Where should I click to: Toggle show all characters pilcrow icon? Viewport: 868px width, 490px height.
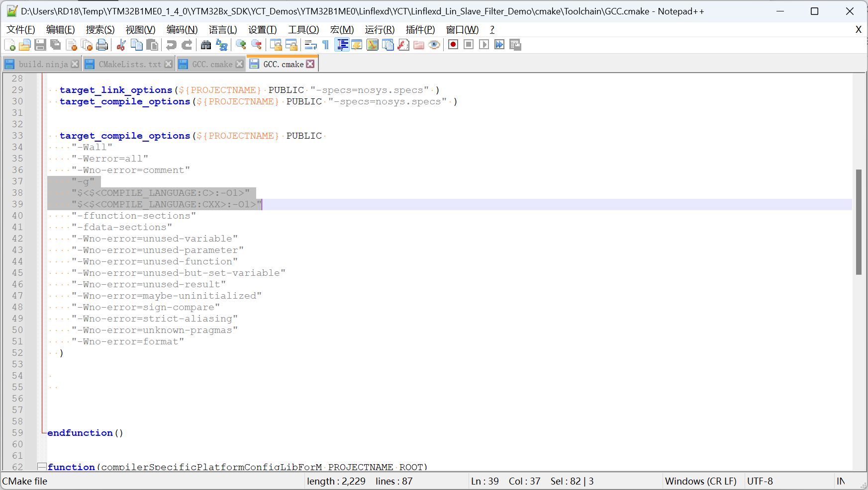(x=326, y=45)
